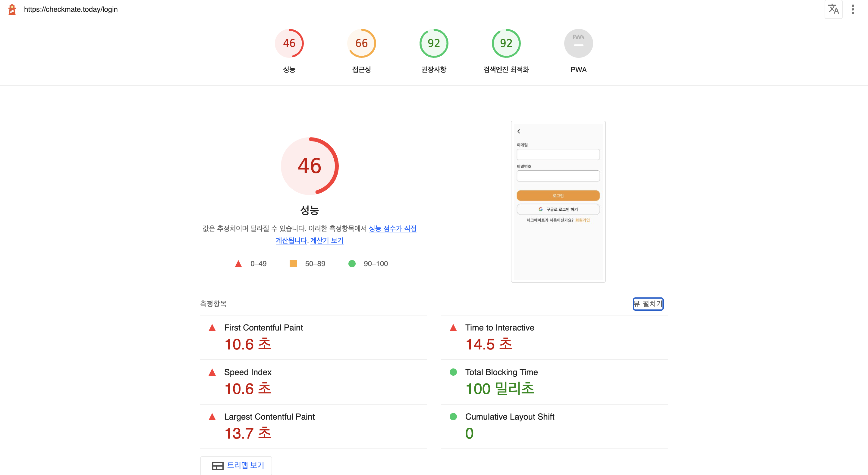Expand the First Contentful Paint metric
The width and height of the screenshot is (868, 475).
coord(263,328)
